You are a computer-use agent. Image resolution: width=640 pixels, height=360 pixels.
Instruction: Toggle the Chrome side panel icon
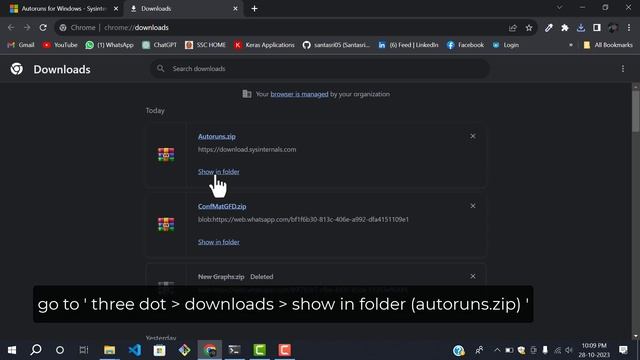[x=597, y=28]
